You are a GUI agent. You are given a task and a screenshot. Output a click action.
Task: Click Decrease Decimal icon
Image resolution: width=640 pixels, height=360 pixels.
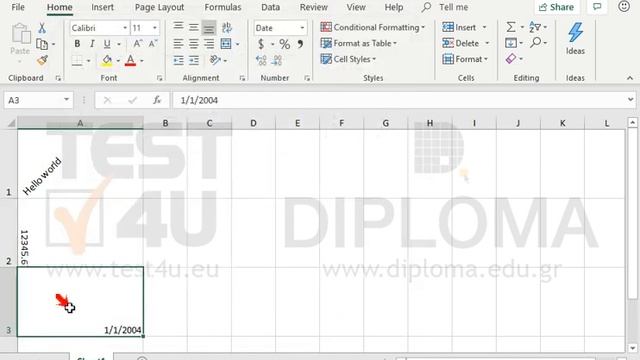[277, 60]
